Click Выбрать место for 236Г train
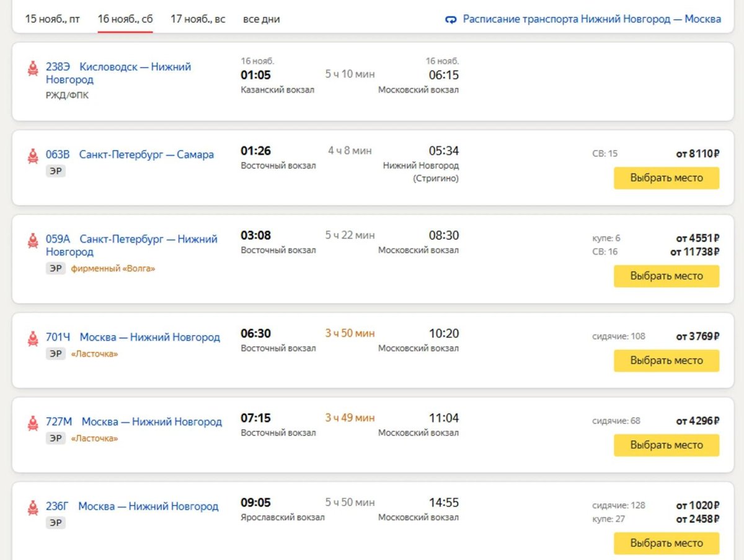This screenshot has height=560, width=744. click(666, 543)
